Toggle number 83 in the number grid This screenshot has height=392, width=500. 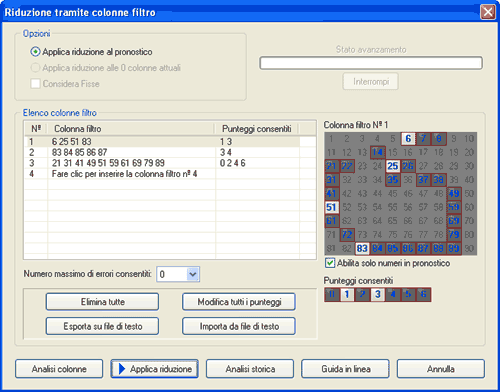(362, 248)
